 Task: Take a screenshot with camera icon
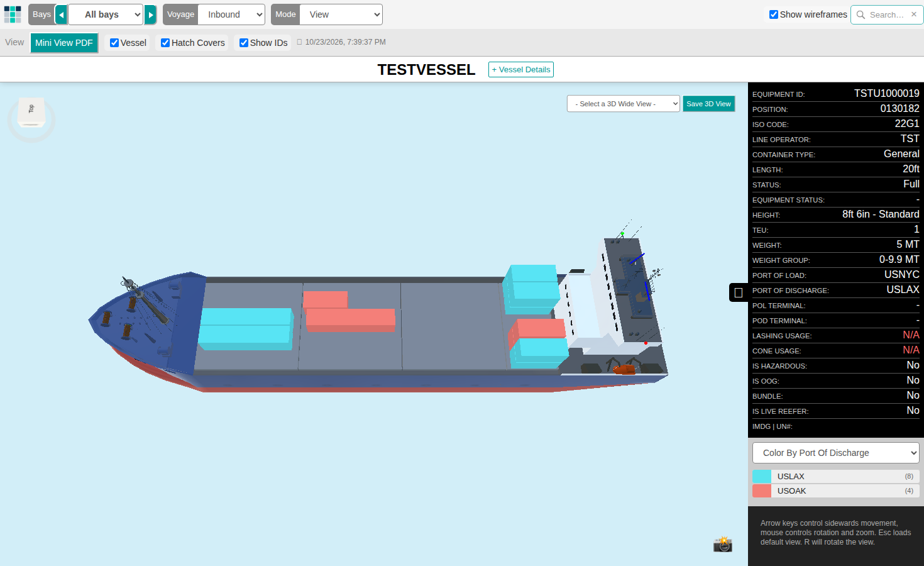tap(723, 544)
